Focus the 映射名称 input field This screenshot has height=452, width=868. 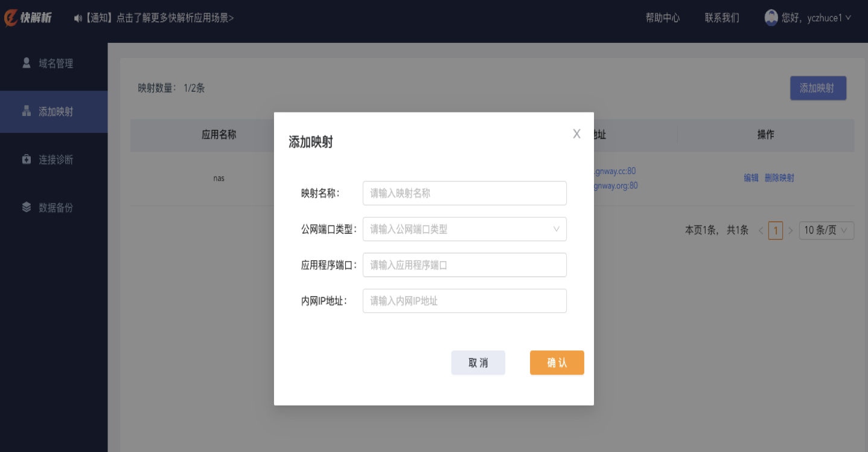coord(464,193)
